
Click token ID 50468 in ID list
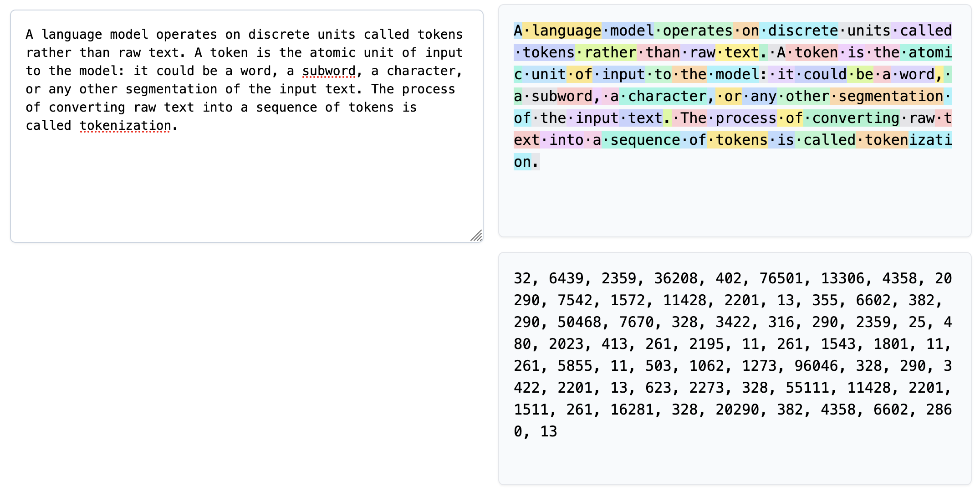click(x=579, y=322)
